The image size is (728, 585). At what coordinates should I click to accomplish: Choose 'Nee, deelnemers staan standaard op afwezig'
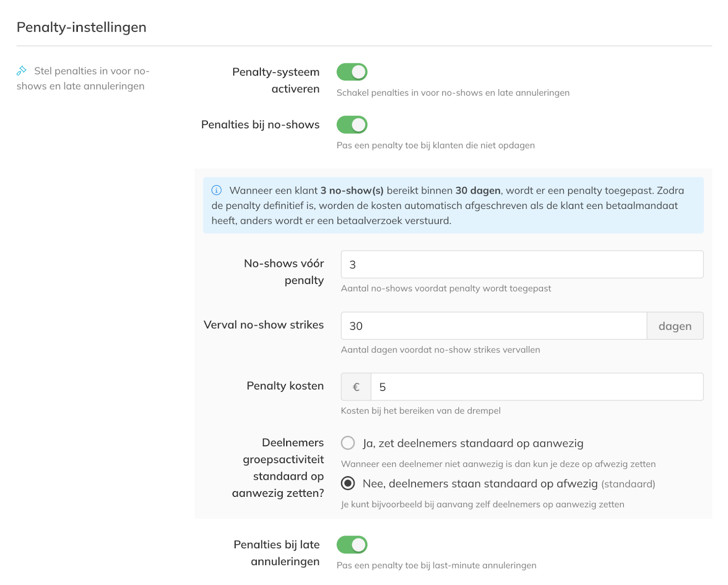(x=348, y=483)
